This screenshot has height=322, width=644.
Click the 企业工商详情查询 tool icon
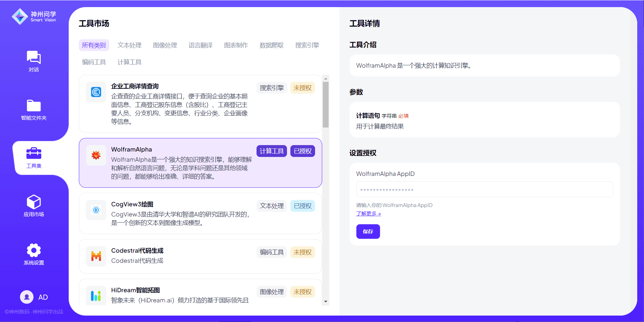(96, 92)
